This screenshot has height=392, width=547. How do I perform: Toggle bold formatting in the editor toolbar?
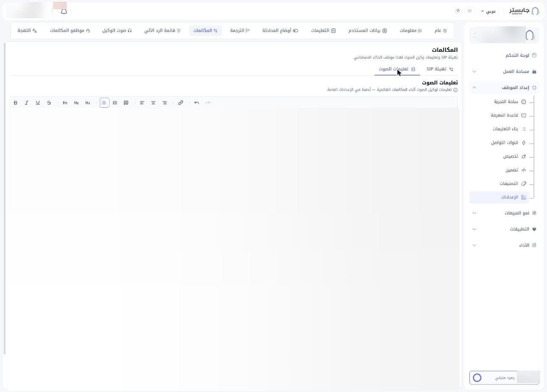tap(16, 103)
